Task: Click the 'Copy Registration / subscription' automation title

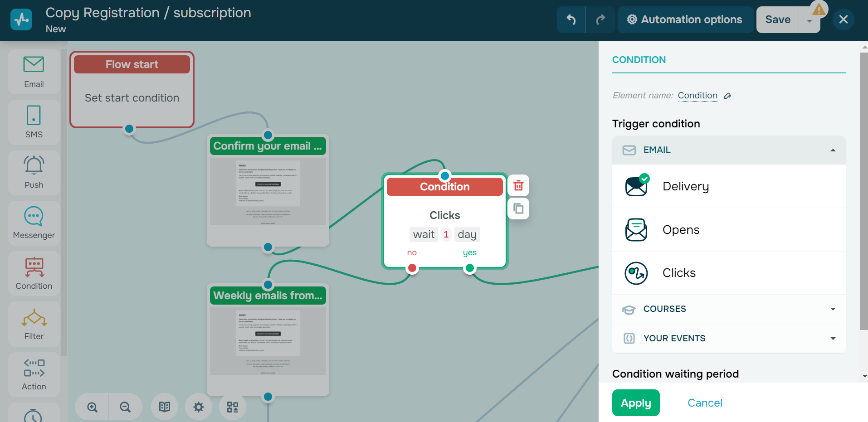Action: pyautogui.click(x=148, y=13)
